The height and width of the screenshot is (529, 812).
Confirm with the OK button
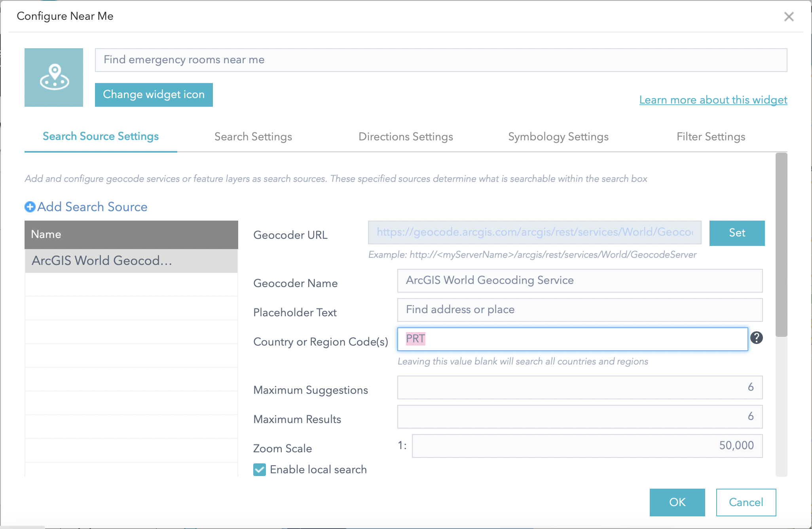point(677,502)
